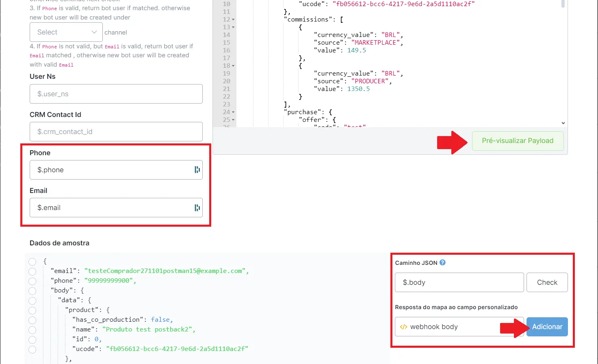This screenshot has height=364, width=598.
Task: Click sample email testeComprador271101postman15@example.com
Action: 165,271
